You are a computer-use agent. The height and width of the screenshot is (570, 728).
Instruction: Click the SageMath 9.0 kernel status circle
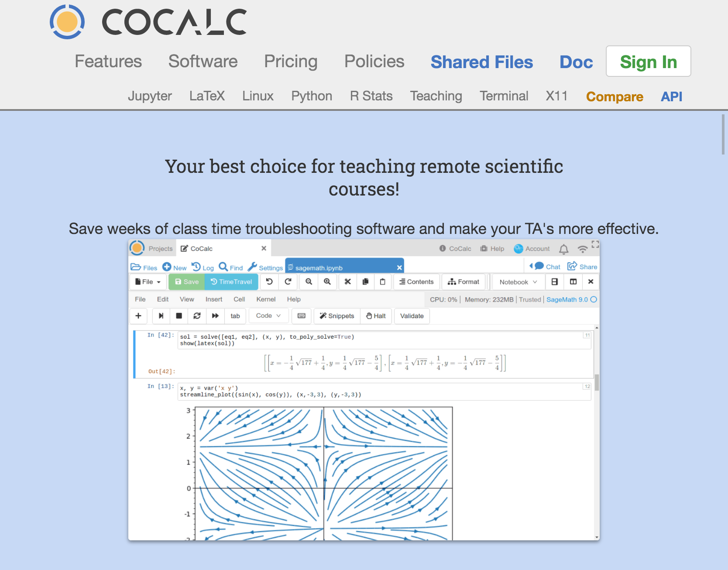click(x=594, y=299)
